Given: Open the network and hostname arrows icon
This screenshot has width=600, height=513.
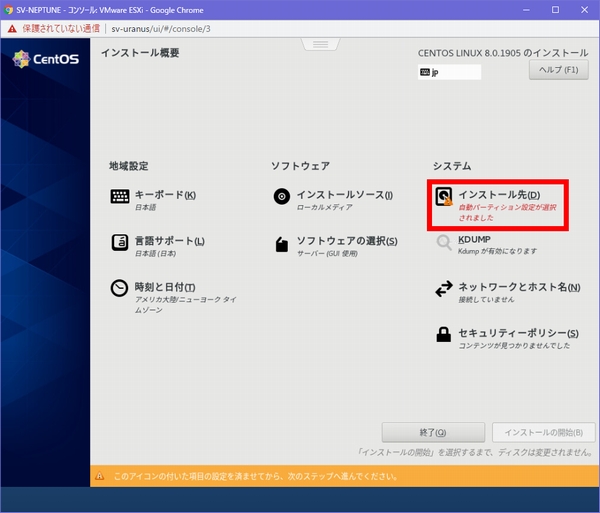Looking at the screenshot, I should point(444,289).
